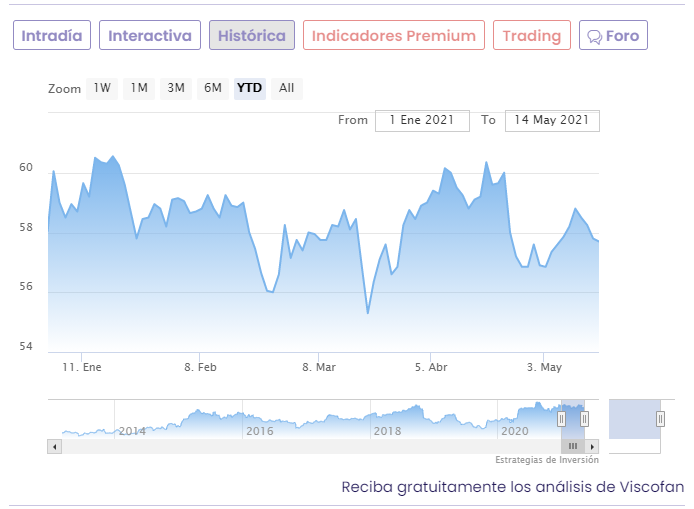
Task: Select the All zoom range
Action: [x=287, y=88]
